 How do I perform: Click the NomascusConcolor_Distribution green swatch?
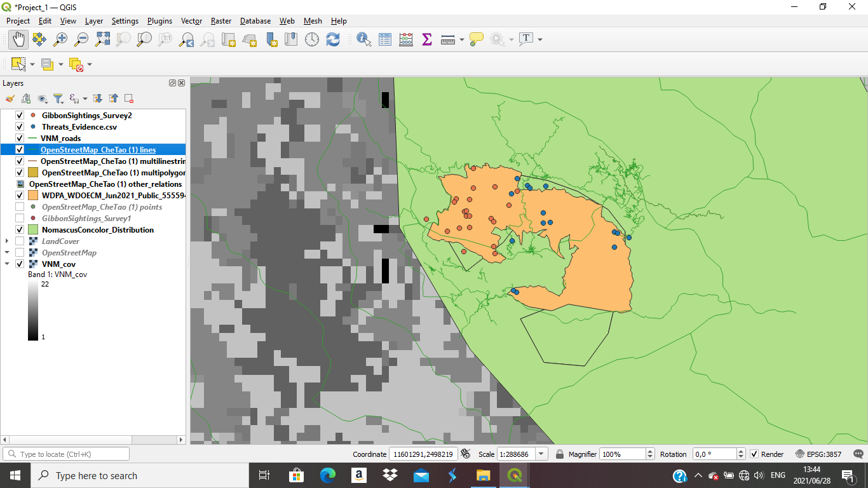33,230
